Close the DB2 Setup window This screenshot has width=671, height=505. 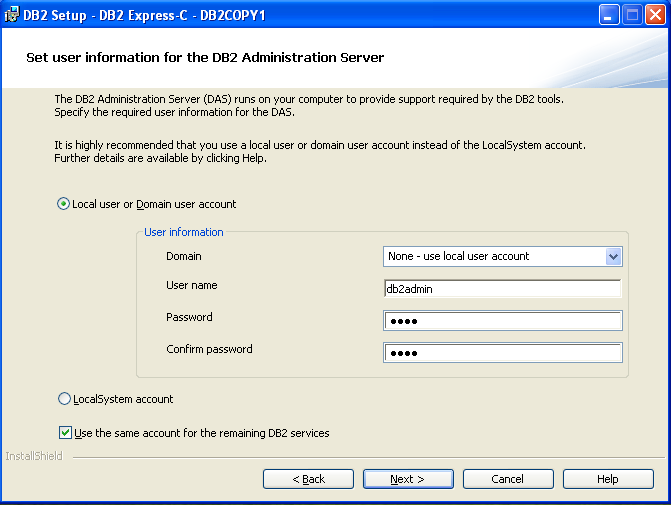click(655, 15)
